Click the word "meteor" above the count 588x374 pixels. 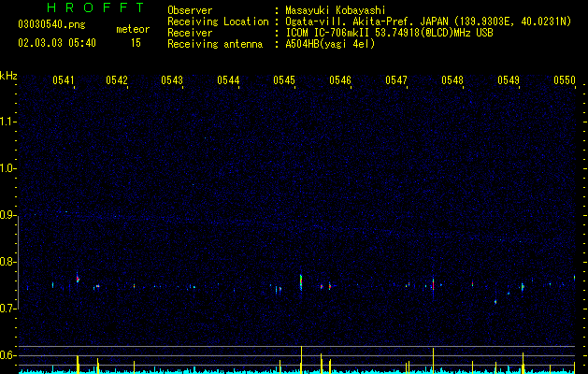click(133, 29)
